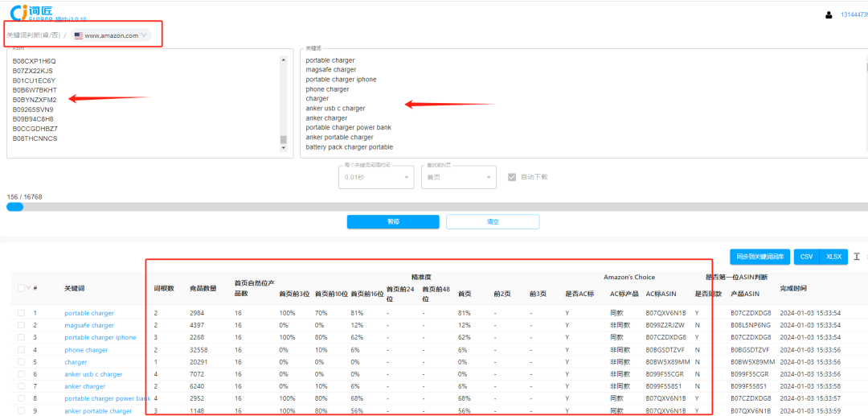Click the row-height adjust icon beside XLSX

[x=857, y=257]
